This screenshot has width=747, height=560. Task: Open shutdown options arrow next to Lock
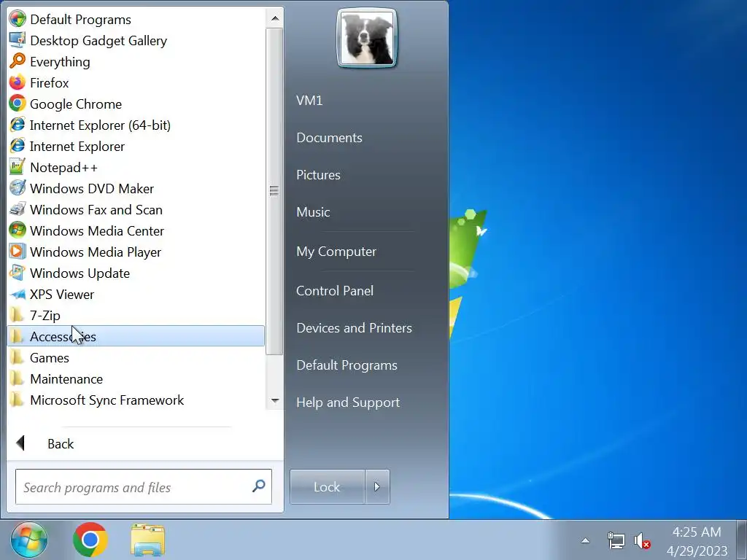(377, 486)
